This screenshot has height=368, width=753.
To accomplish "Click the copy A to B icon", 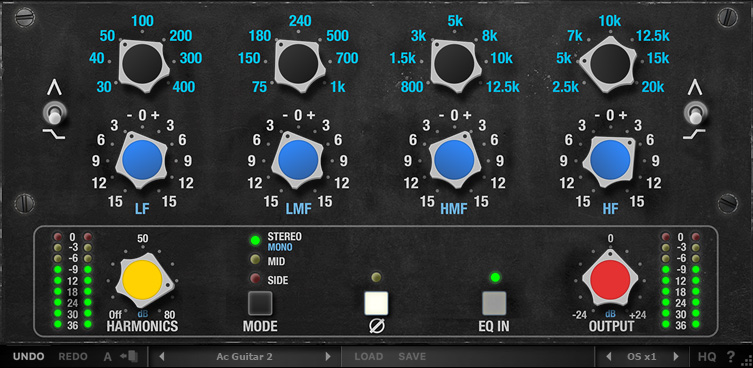I will click(129, 356).
